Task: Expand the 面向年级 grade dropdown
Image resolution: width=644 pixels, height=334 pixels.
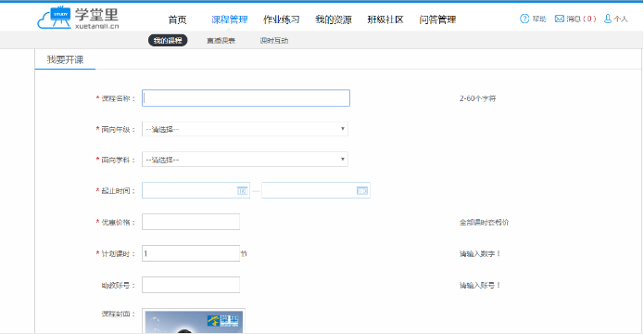Action: [x=246, y=129]
